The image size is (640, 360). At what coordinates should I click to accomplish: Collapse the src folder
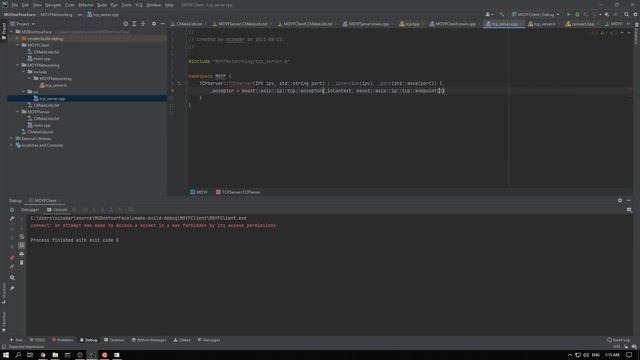[23, 92]
